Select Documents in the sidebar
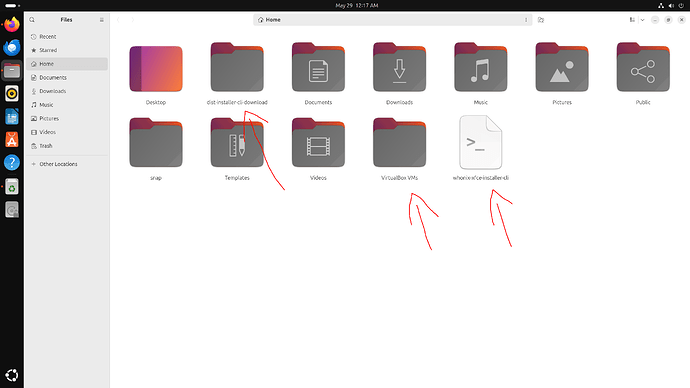This screenshot has width=690, height=388. [67, 77]
